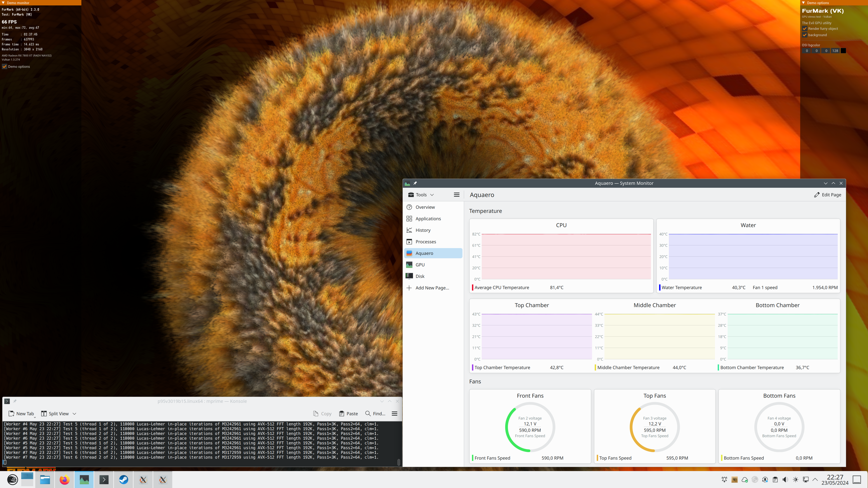Select the Processes page

click(426, 242)
